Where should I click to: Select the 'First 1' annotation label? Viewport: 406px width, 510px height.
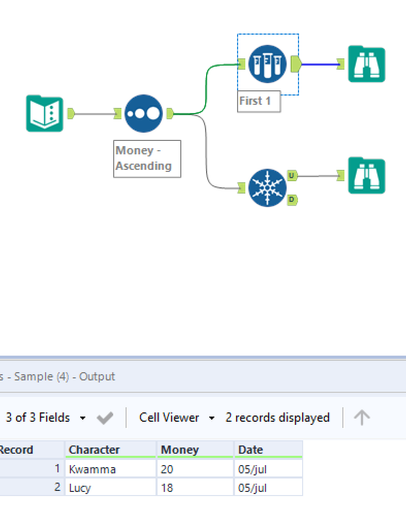click(259, 101)
